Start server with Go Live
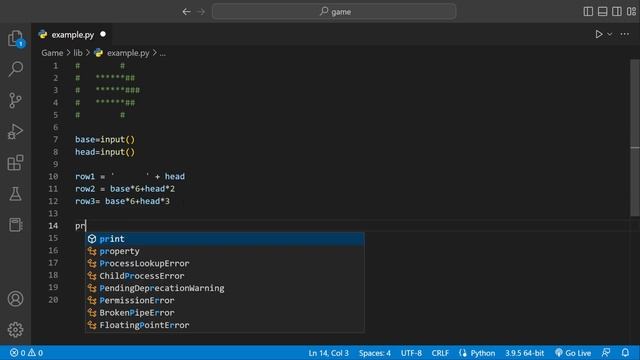The width and height of the screenshot is (640, 360). click(573, 353)
